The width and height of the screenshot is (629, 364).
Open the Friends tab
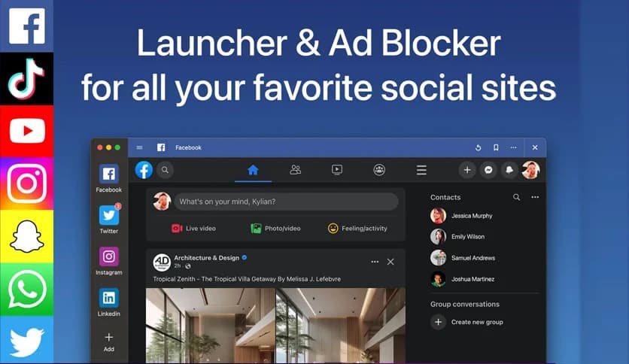click(x=295, y=170)
